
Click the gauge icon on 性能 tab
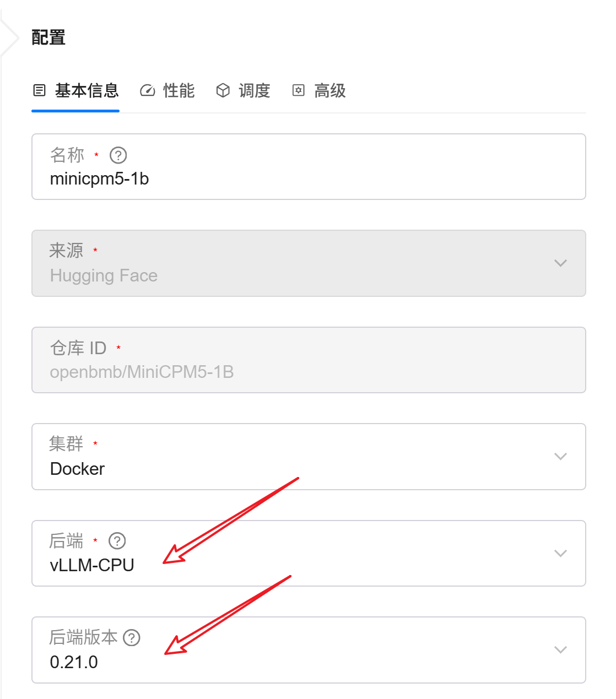pos(148,90)
